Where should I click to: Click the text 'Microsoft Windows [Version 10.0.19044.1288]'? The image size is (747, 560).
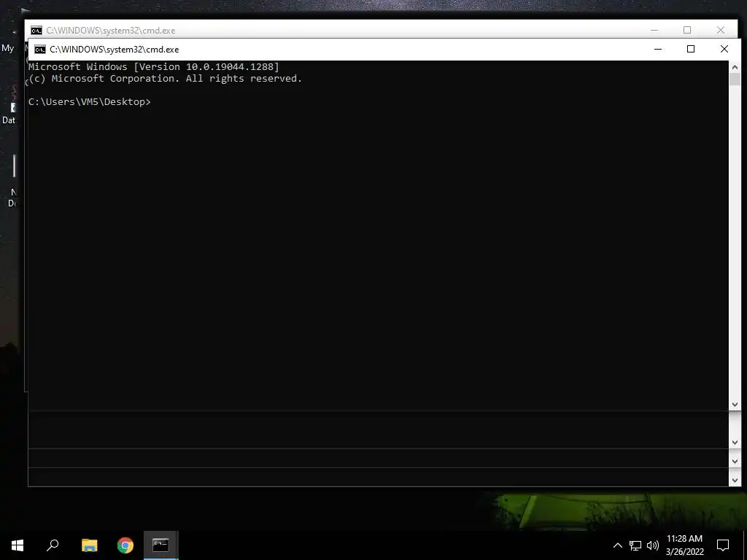pos(154,66)
